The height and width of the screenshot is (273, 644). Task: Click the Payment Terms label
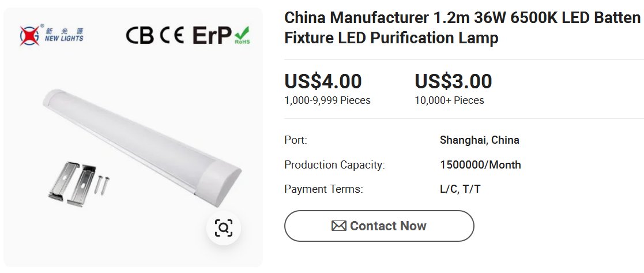click(323, 189)
